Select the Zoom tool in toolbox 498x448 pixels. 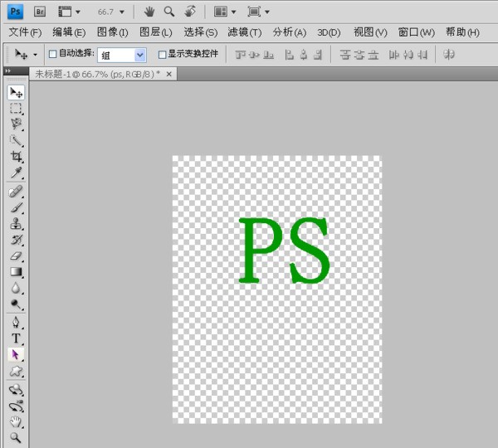pos(16,438)
